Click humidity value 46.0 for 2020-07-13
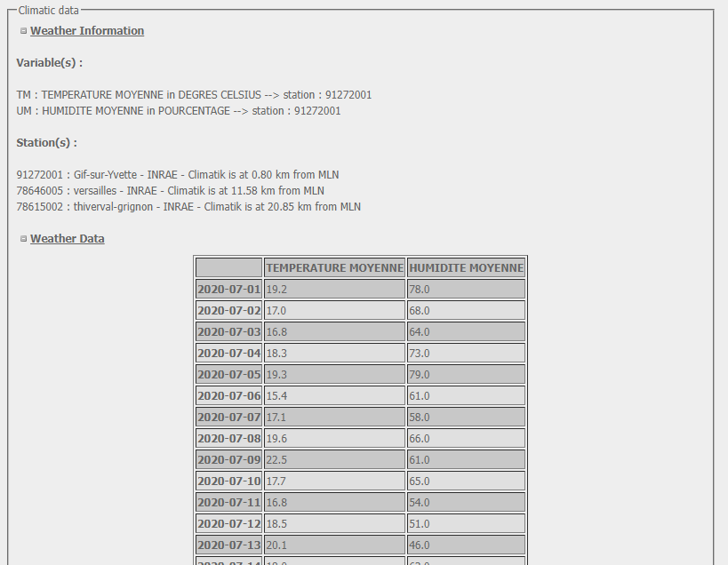Viewport: 728px width, 565px height. 466,545
